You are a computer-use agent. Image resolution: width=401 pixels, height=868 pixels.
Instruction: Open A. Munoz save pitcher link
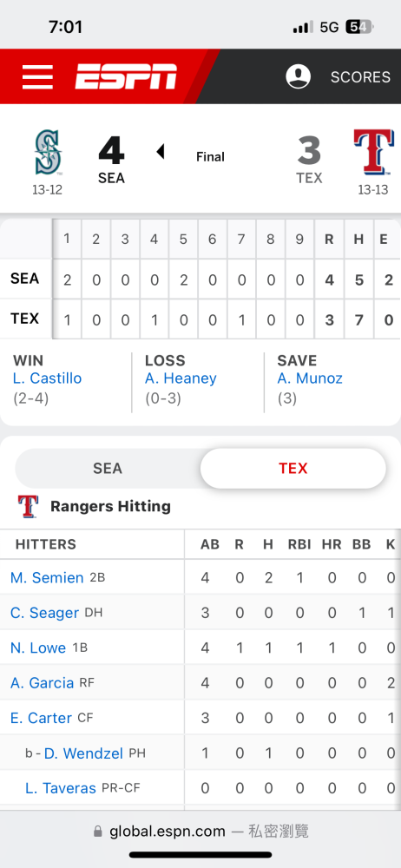(310, 378)
